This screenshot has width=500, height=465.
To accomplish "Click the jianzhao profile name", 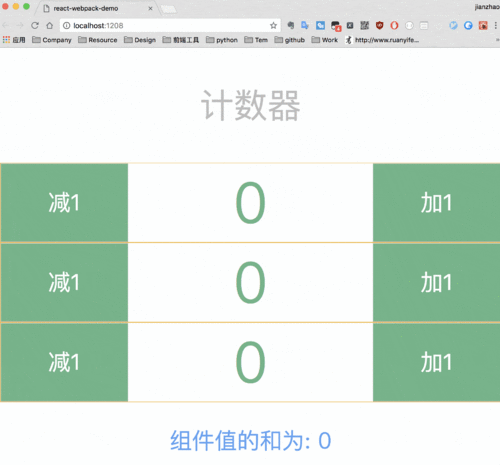I will (487, 7).
